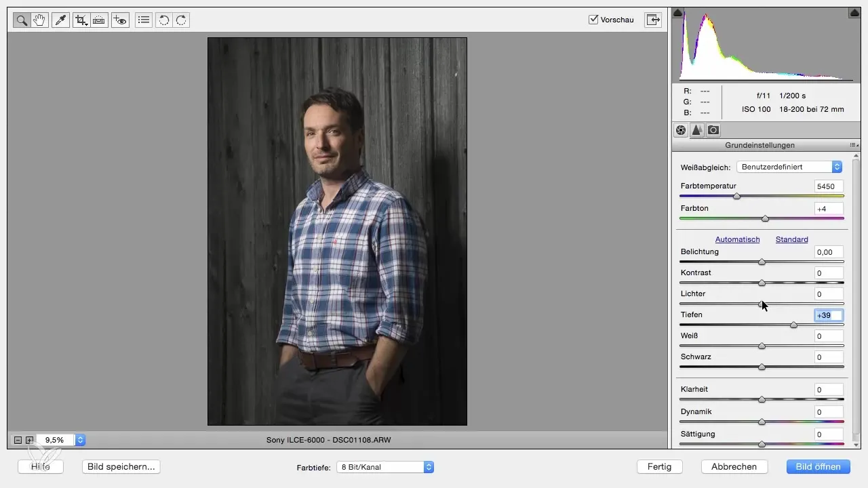Click the Bild öffnen button

818,466
